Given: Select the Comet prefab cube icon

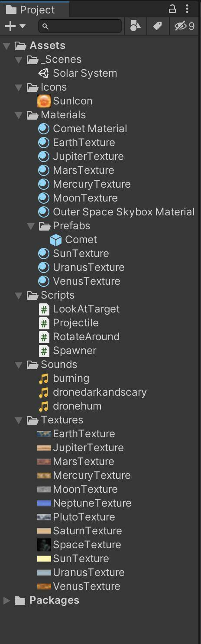Looking at the screenshot, I should coord(55,240).
